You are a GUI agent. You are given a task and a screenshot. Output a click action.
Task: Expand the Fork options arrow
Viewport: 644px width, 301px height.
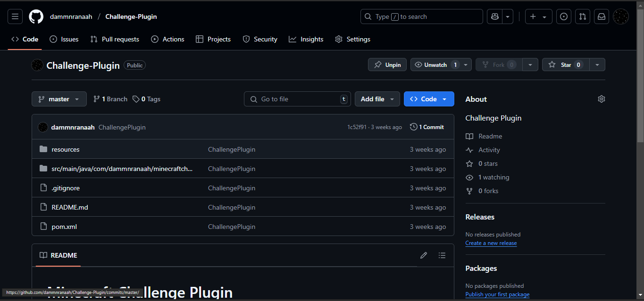pyautogui.click(x=530, y=65)
